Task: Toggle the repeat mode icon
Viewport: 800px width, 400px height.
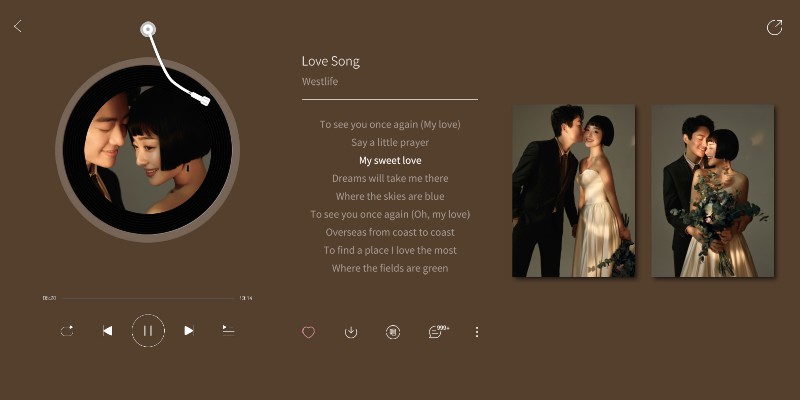Action: point(67,331)
